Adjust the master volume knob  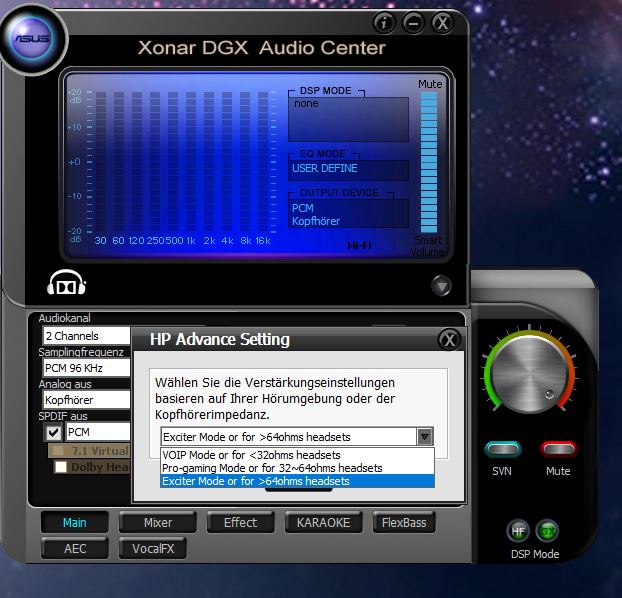click(529, 373)
